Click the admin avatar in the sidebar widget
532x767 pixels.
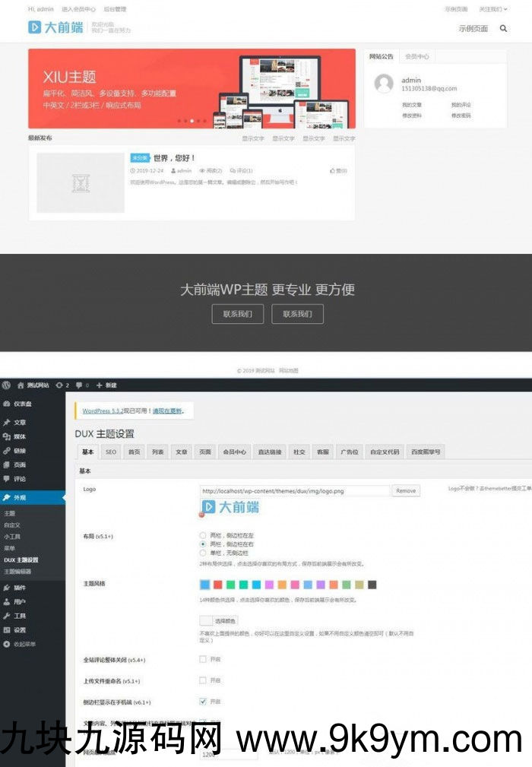385,84
